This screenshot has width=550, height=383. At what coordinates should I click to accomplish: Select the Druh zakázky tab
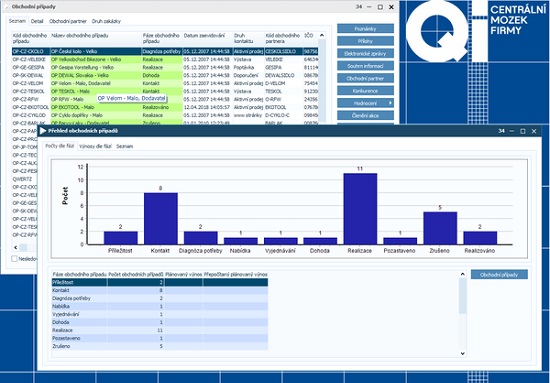tap(106, 21)
